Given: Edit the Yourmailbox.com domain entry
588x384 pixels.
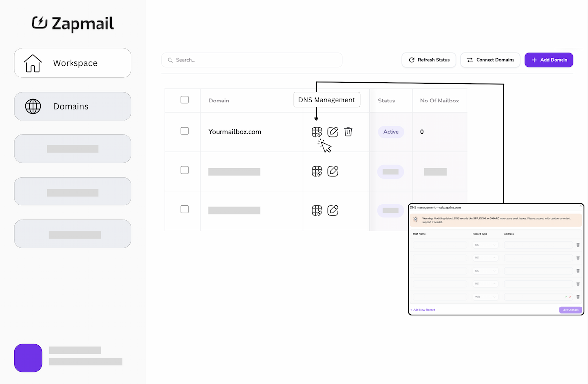Looking at the screenshot, I should (x=333, y=132).
